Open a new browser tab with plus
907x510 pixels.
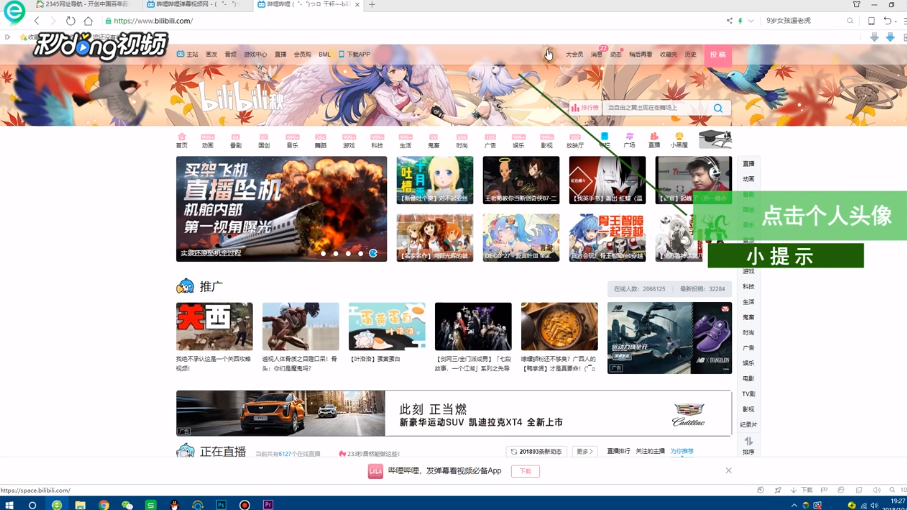[372, 5]
